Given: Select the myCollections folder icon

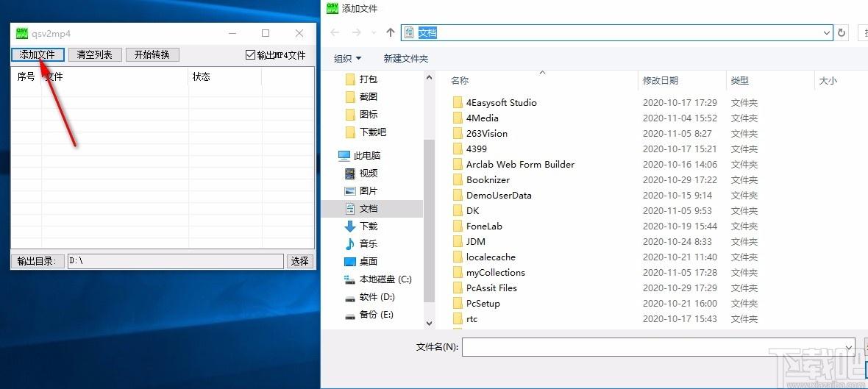Looking at the screenshot, I should 458,273.
